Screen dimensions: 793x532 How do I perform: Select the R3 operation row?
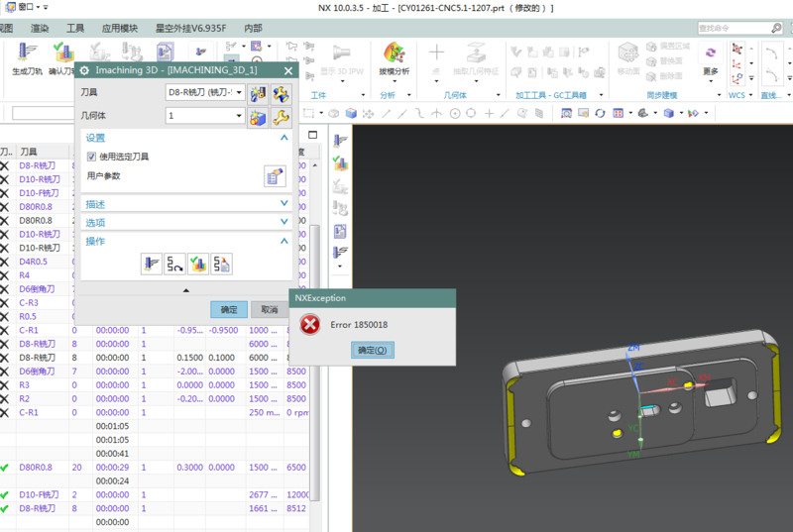tap(155, 385)
